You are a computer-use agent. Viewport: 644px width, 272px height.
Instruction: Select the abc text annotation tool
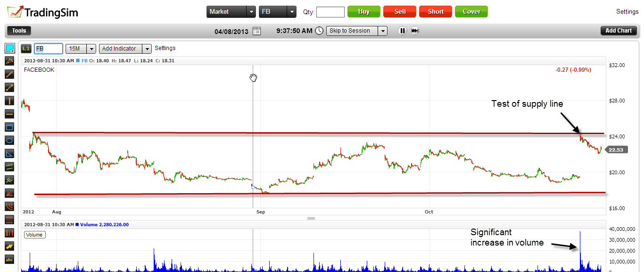[9, 259]
